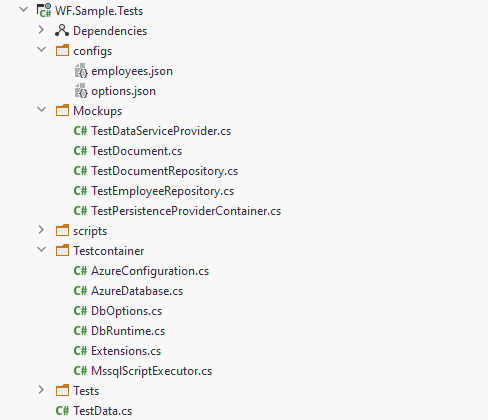Click the WF.Sample.Tests C# project icon
This screenshot has width=488, height=420.
tap(44, 10)
